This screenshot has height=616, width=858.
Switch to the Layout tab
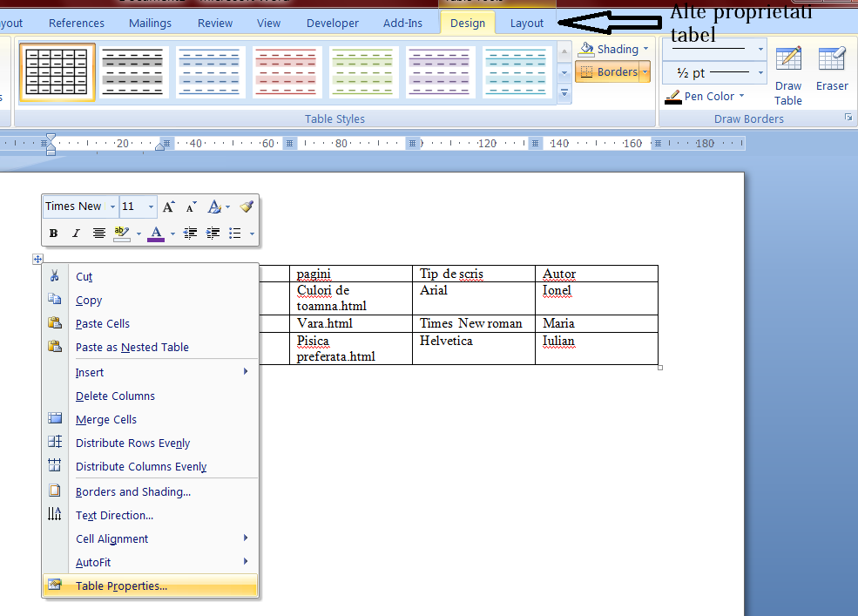click(x=526, y=23)
